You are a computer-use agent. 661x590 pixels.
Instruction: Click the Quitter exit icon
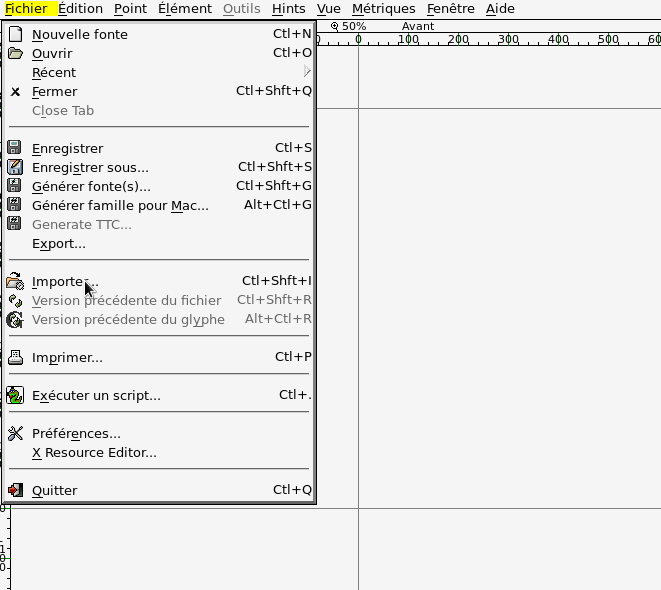pos(15,490)
